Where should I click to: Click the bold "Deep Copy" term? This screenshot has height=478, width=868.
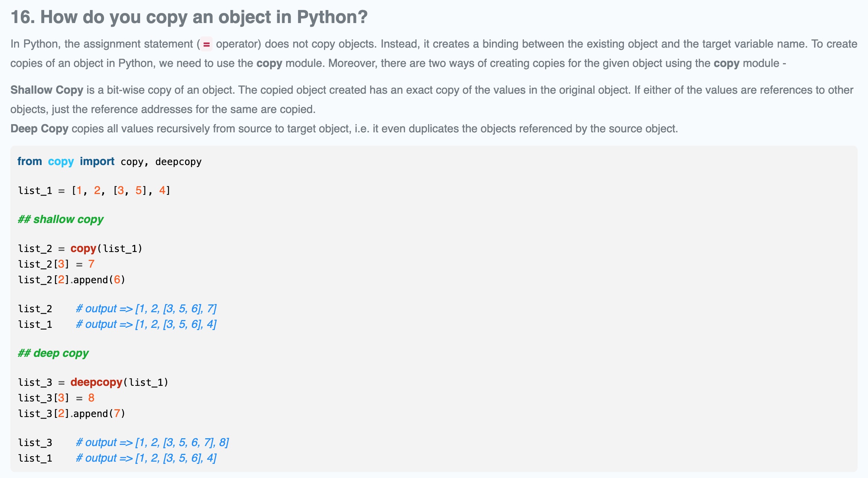point(39,129)
